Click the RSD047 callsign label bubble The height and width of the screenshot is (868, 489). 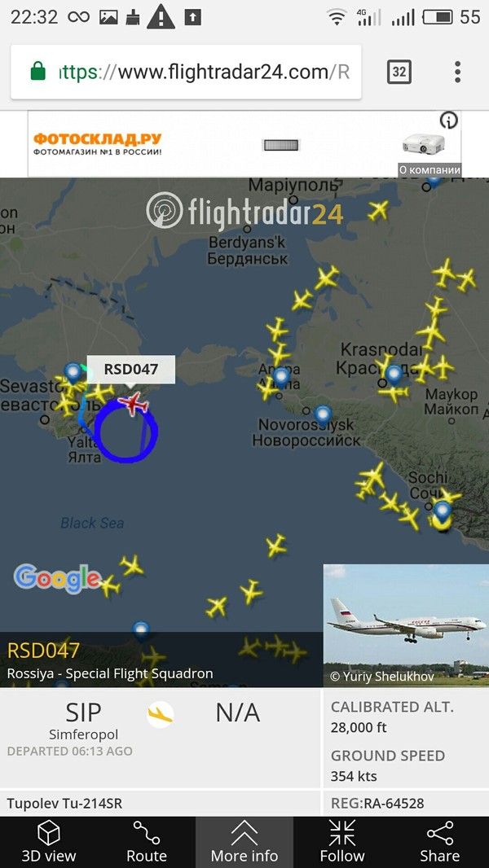[131, 369]
